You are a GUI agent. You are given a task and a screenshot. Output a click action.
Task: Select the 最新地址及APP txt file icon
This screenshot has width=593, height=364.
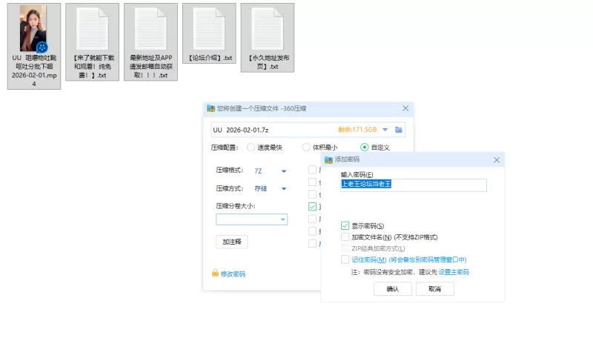click(150, 29)
